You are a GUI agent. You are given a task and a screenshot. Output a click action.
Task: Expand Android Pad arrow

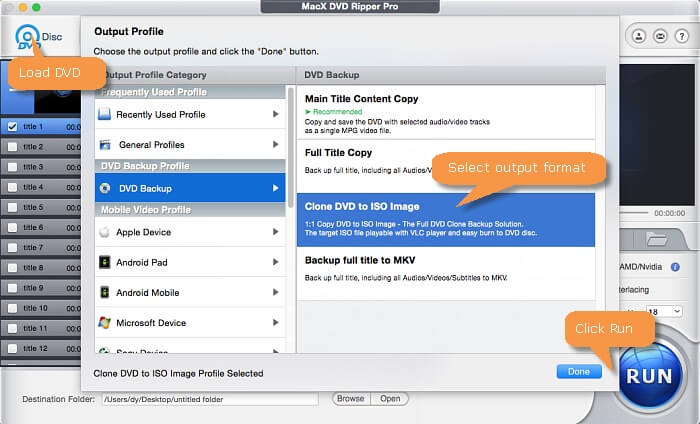pyautogui.click(x=275, y=262)
